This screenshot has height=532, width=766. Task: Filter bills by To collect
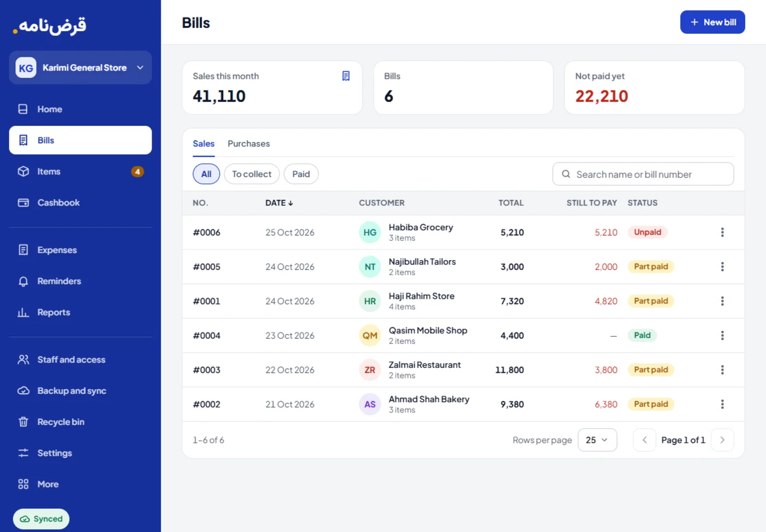coord(252,174)
